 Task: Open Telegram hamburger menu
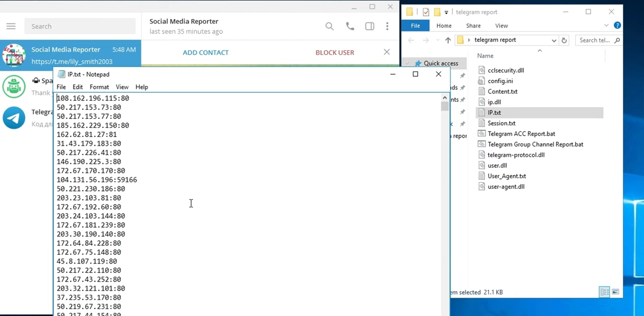pyautogui.click(x=11, y=26)
